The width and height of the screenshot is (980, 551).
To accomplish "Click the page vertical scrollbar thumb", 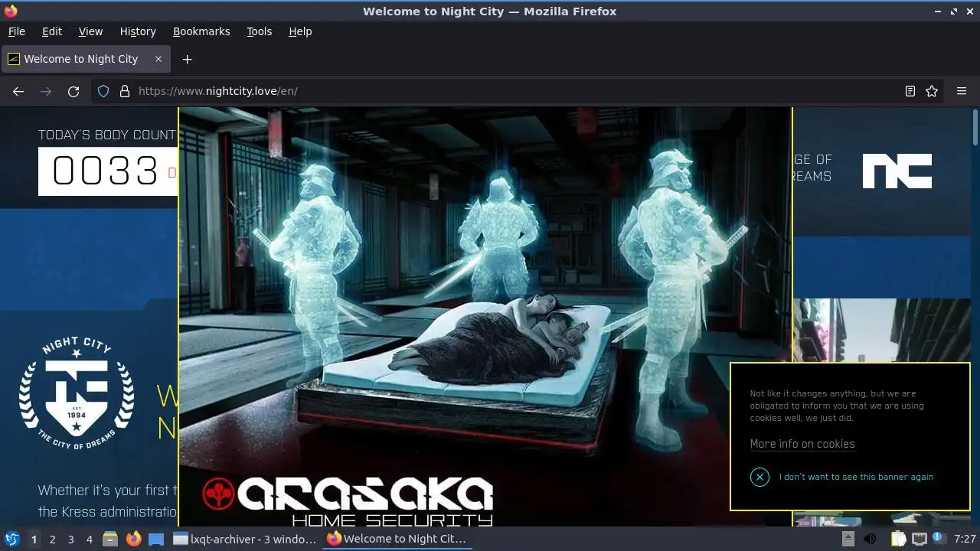I will click(x=975, y=127).
